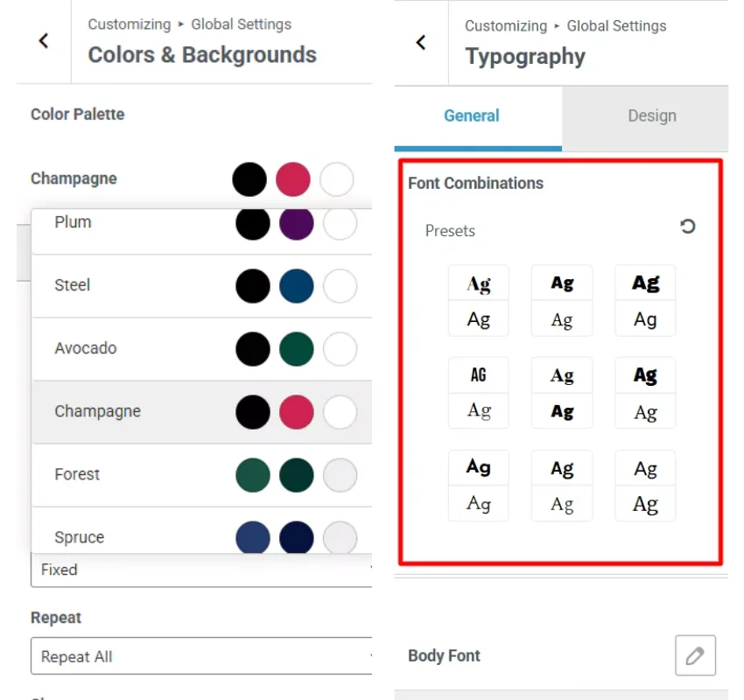Expand the Plum palette option
The width and height of the screenshot is (744, 700).
tap(131, 222)
